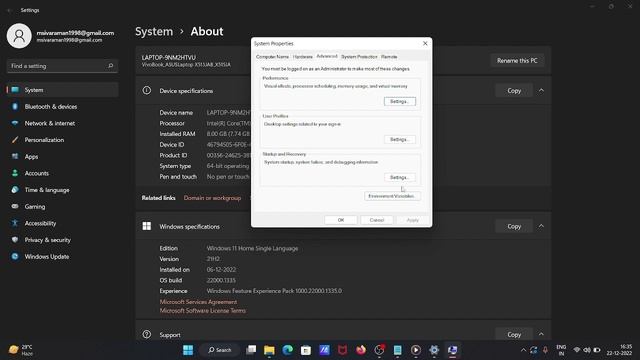Open the Settings gear on taskbar

[434, 350]
